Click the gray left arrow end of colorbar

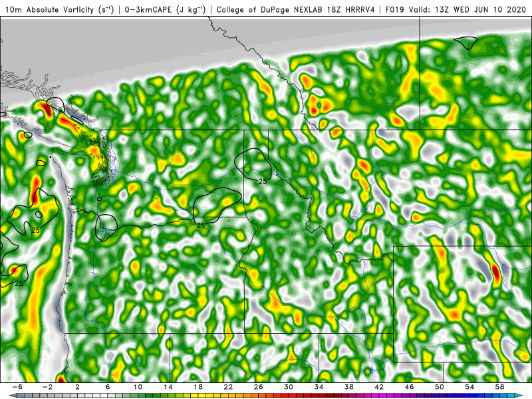[x=12, y=396]
